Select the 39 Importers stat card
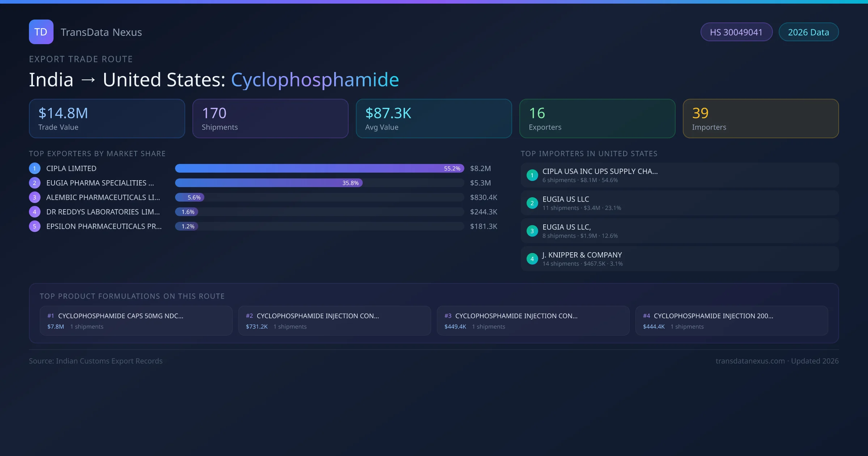Screen dimensions: 868x456 [761, 119]
